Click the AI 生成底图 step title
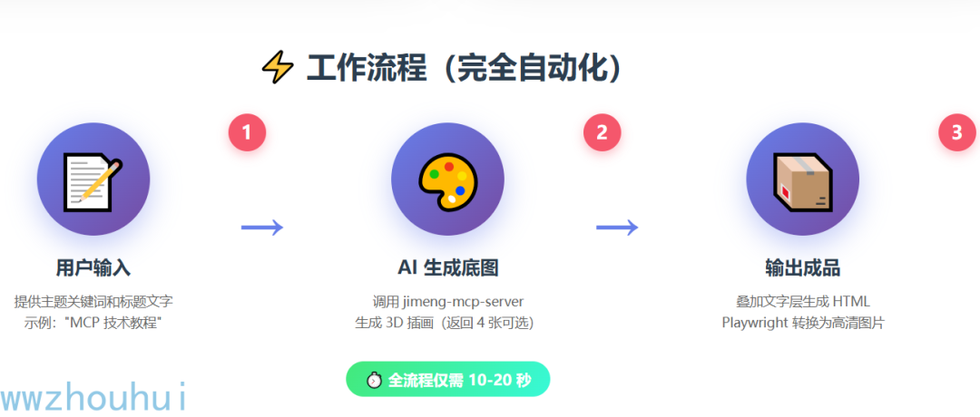Image resolution: width=980 pixels, height=417 pixels. [x=447, y=267]
